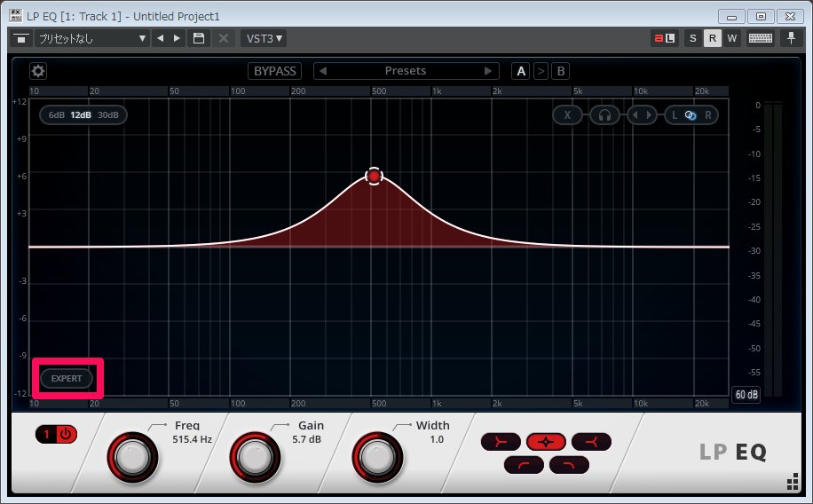Expand the VST3 dropdown menu
Viewport: 813px width, 504px height.
(x=264, y=38)
